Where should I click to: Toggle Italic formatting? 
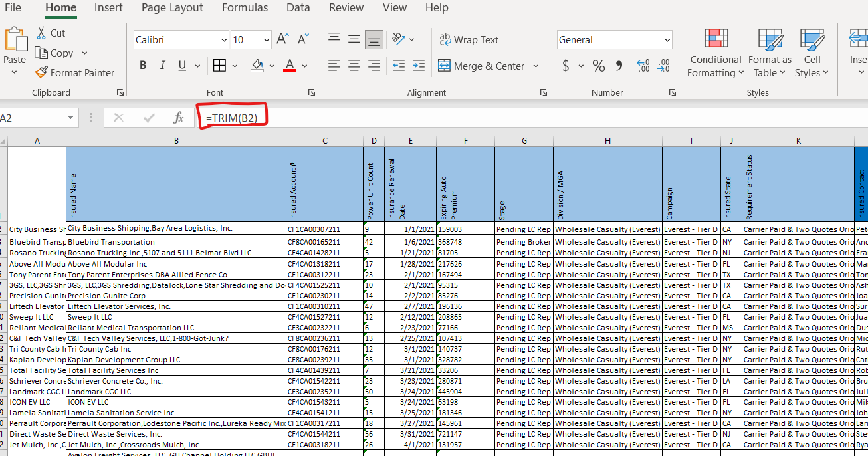click(x=162, y=66)
